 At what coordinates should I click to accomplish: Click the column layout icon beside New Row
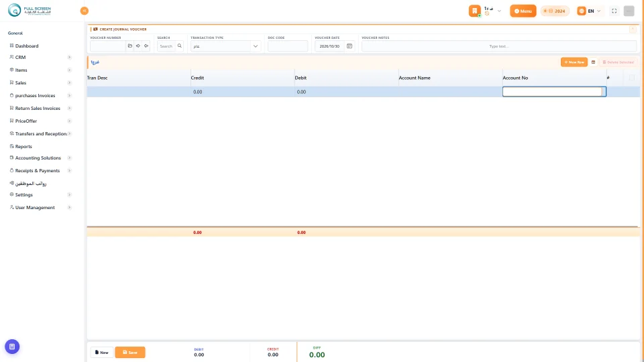pyautogui.click(x=593, y=62)
